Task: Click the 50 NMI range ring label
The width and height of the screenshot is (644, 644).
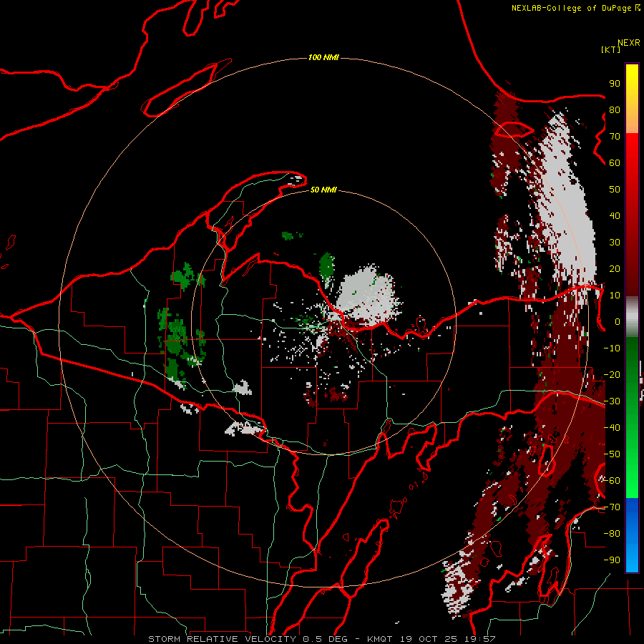Action: pos(323,190)
